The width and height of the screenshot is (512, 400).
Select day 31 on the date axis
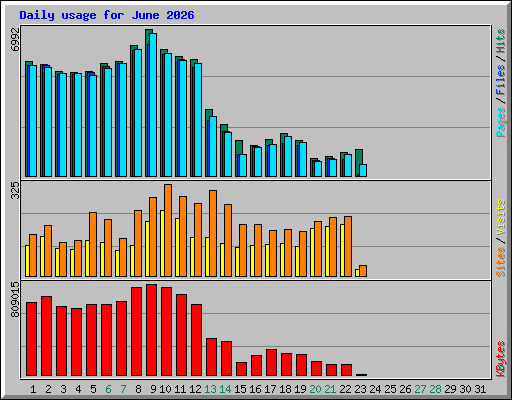[x=480, y=389]
